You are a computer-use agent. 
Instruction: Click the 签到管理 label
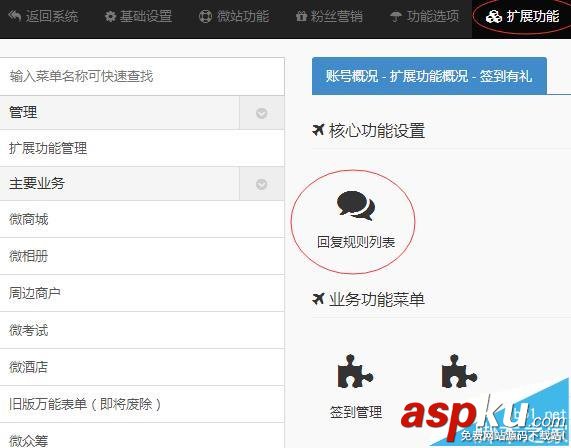point(356,412)
